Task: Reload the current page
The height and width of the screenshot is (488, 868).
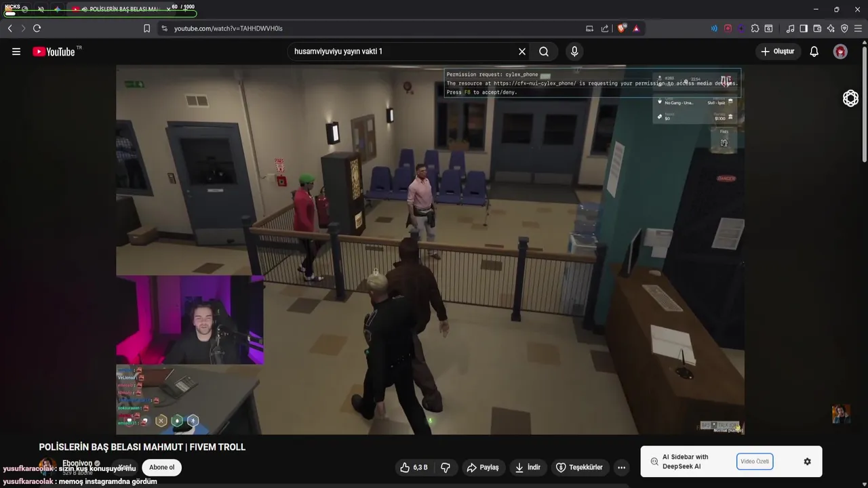Action: click(x=37, y=28)
